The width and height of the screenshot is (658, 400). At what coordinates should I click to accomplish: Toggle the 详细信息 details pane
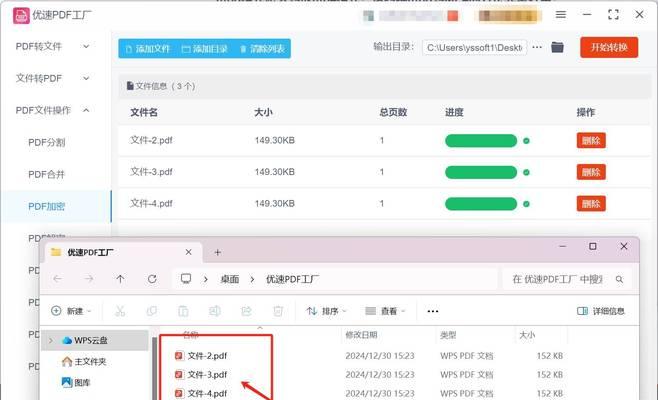(x=601, y=311)
